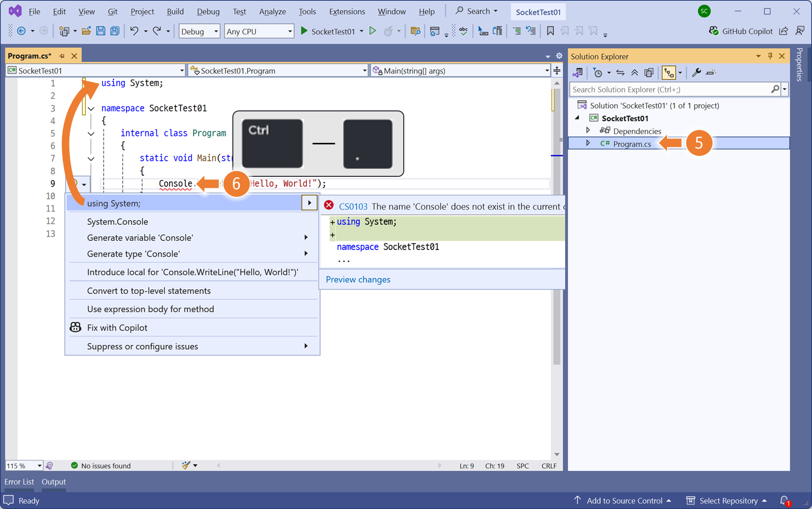This screenshot has width=812, height=509.
Task: Open the Main(string[] args) member dropdown
Action: [460, 70]
